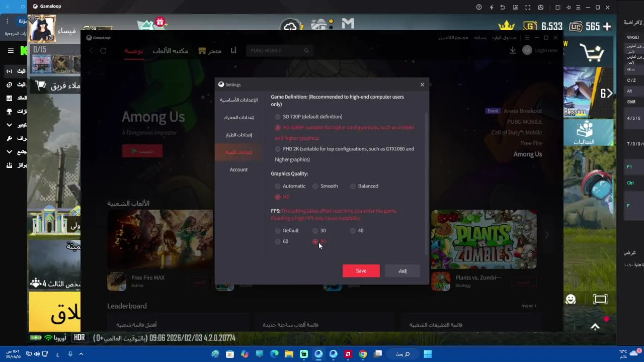This screenshot has height=362, width=644.
Task: Click the refresh icon in Gameloop
Action: [103, 50]
